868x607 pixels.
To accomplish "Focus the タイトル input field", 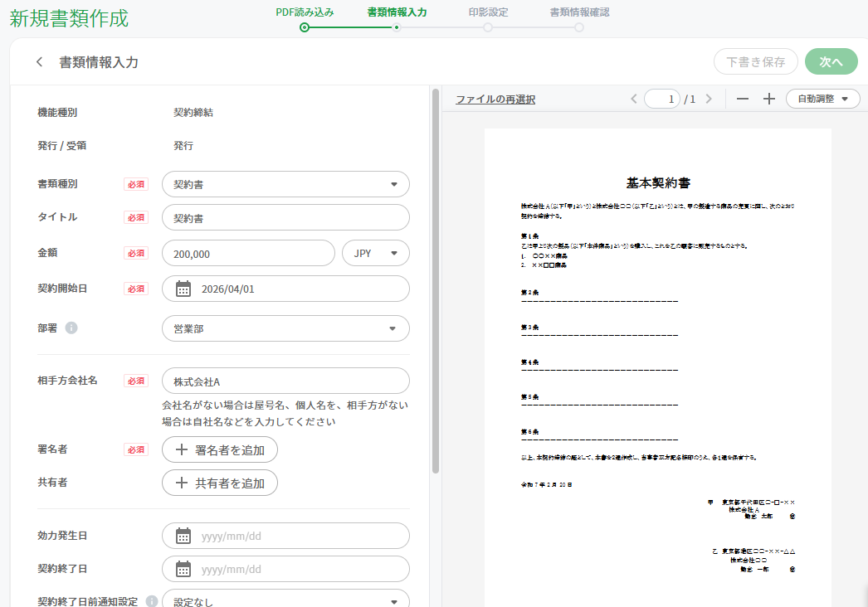I will click(285, 217).
